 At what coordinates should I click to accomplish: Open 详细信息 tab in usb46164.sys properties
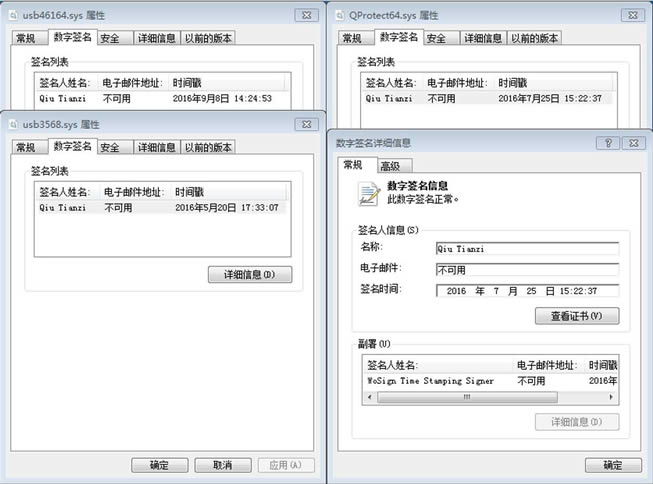(x=154, y=38)
